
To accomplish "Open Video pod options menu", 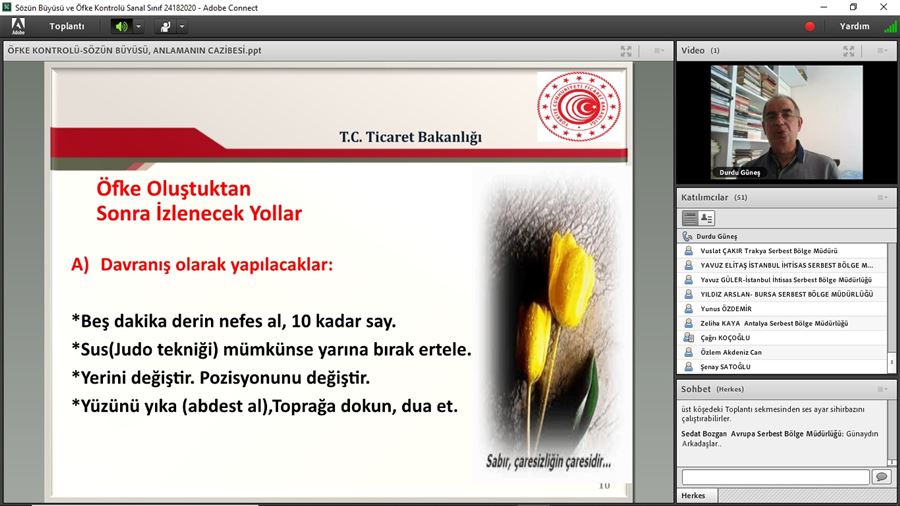I will [881, 50].
